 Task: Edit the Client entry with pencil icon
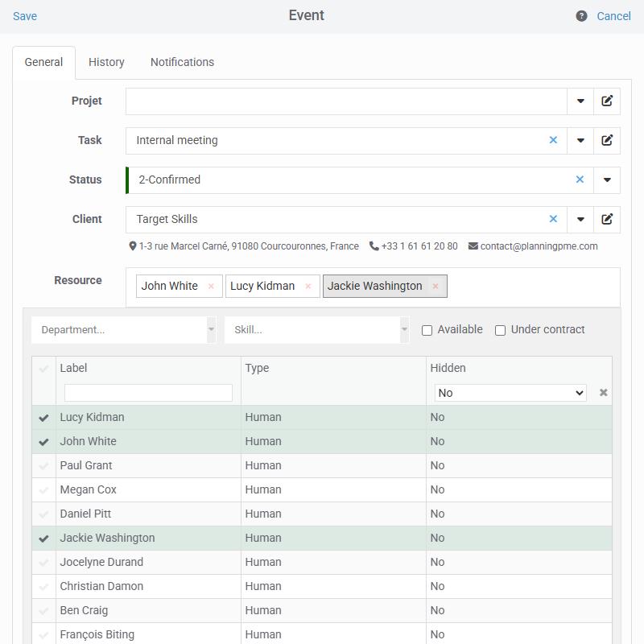point(607,219)
